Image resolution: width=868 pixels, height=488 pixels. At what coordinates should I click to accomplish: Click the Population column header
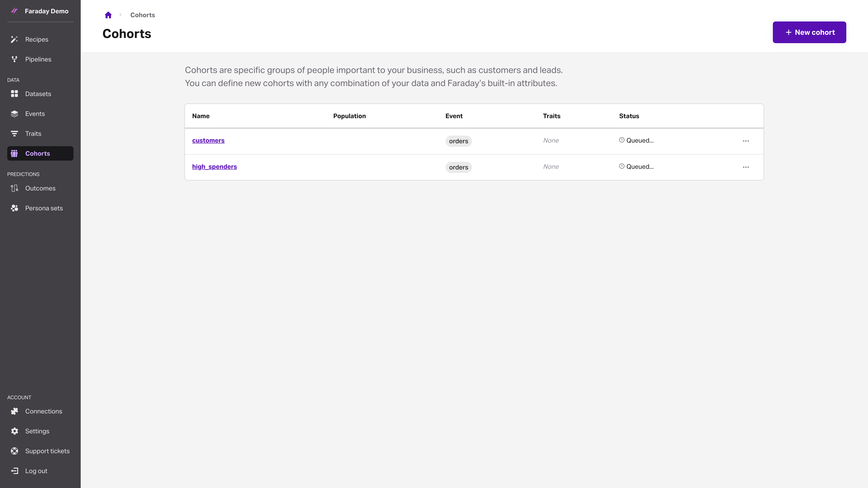349,116
